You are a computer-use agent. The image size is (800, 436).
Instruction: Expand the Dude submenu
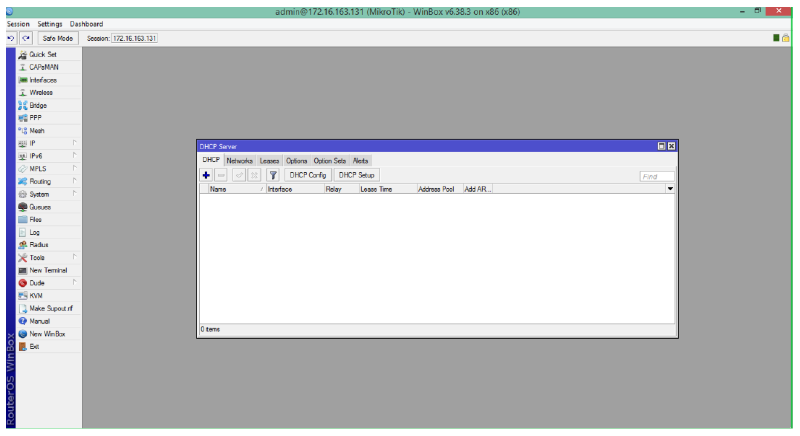[x=48, y=283]
